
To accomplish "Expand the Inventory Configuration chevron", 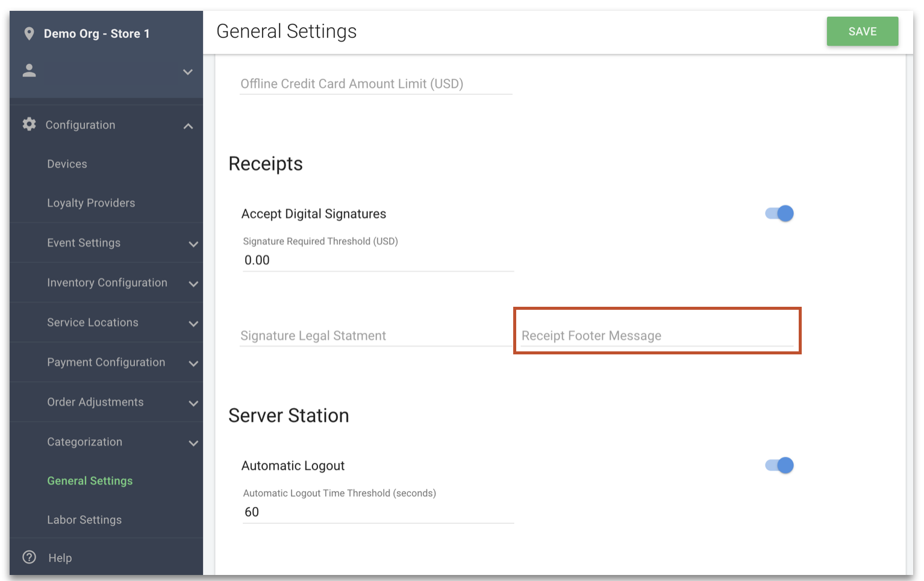I will (x=193, y=284).
